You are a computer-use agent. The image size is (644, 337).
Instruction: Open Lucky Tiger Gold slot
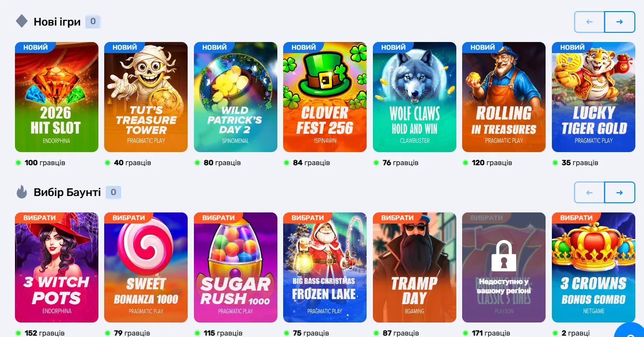pos(593,97)
